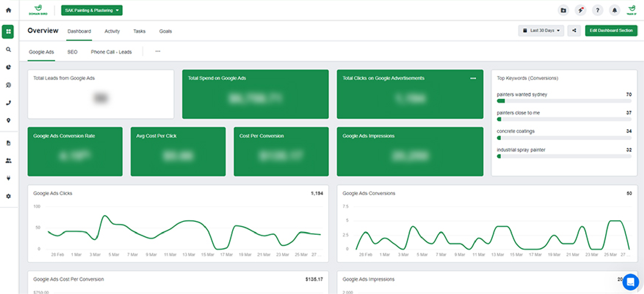Open the settings gear icon in sidebar
The height and width of the screenshot is (294, 644).
click(x=8, y=196)
